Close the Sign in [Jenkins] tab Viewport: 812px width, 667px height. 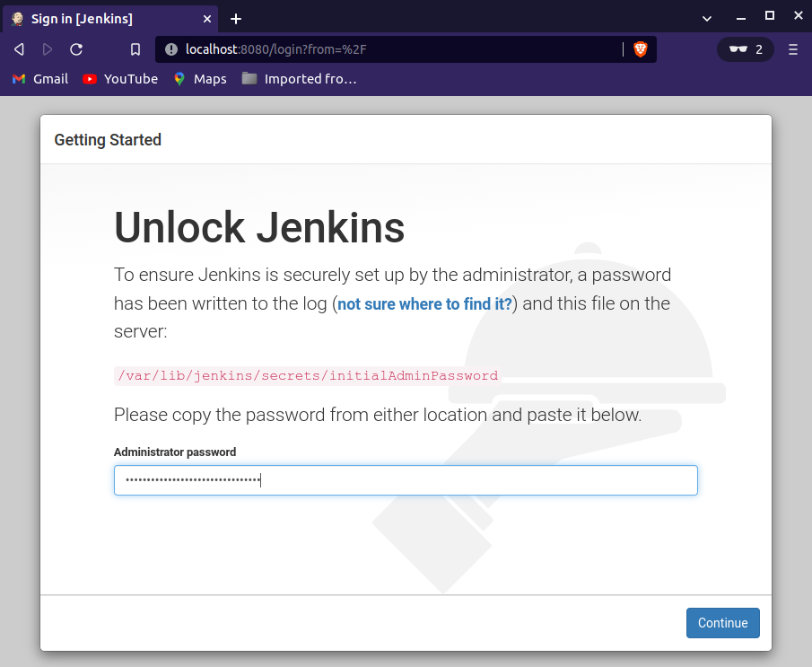click(x=207, y=19)
